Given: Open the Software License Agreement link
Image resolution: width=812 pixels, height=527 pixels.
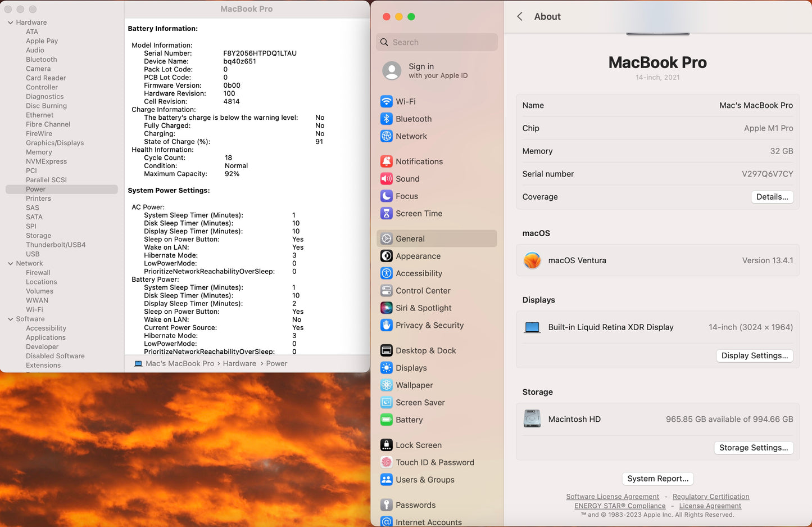Looking at the screenshot, I should pyautogui.click(x=613, y=497).
